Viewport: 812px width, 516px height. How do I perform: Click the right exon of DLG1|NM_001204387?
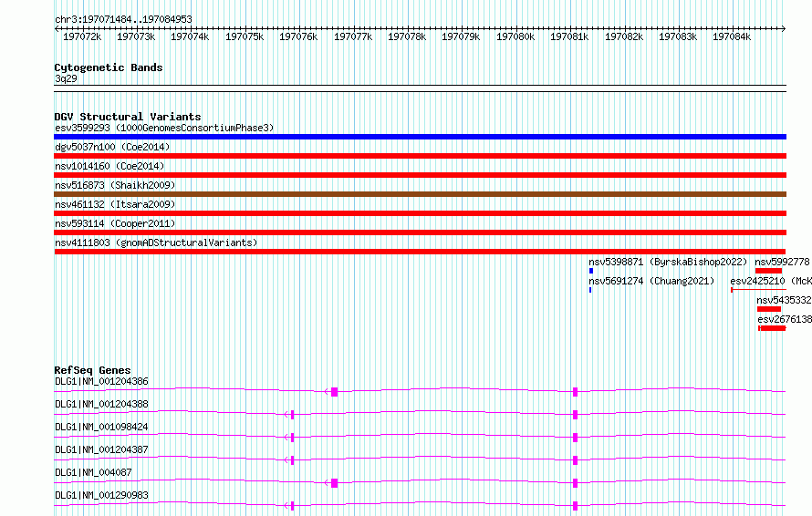(575, 460)
